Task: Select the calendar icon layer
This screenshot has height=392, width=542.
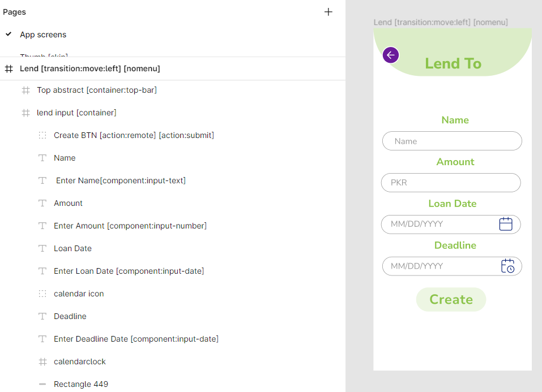Action: [79, 294]
